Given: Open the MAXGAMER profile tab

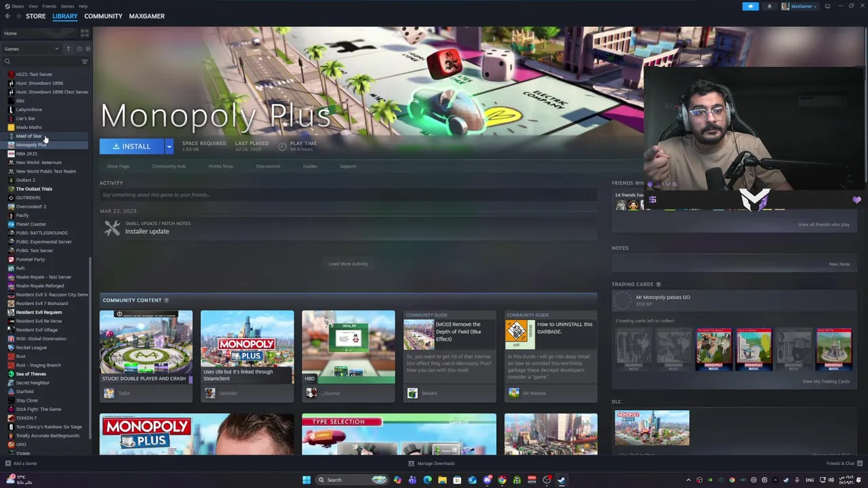Looking at the screenshot, I should point(146,16).
